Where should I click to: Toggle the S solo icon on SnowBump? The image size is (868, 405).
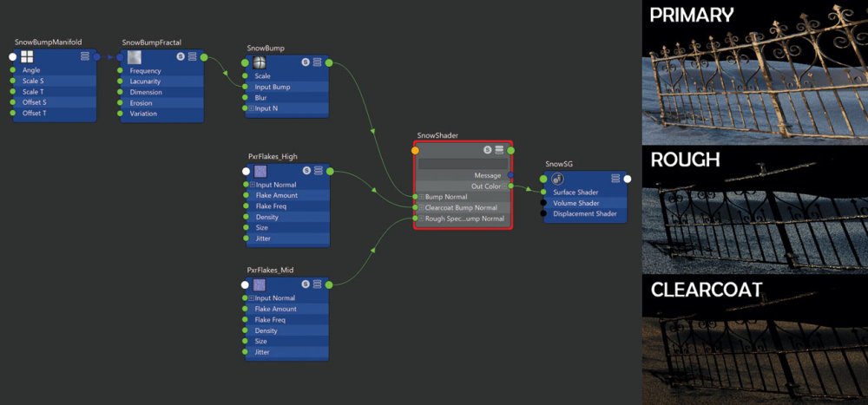coord(306,62)
